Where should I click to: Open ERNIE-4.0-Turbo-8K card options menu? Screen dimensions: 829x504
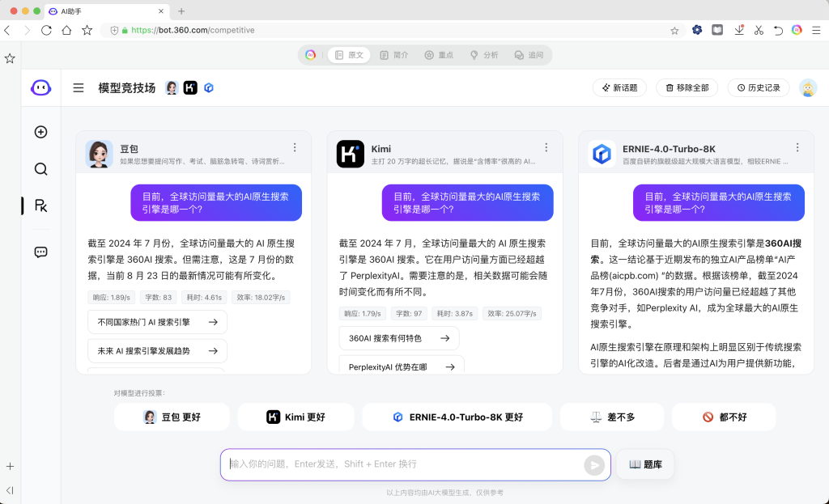click(797, 147)
